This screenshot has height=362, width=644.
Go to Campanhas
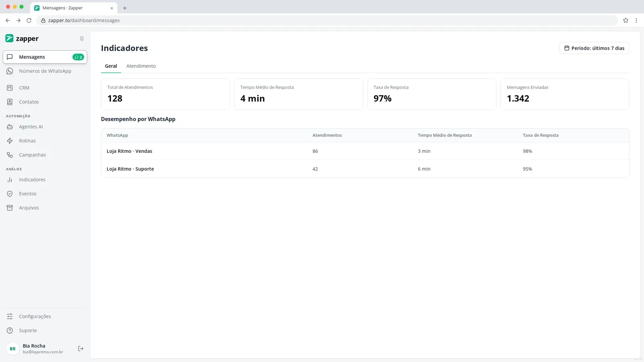pyautogui.click(x=45, y=155)
